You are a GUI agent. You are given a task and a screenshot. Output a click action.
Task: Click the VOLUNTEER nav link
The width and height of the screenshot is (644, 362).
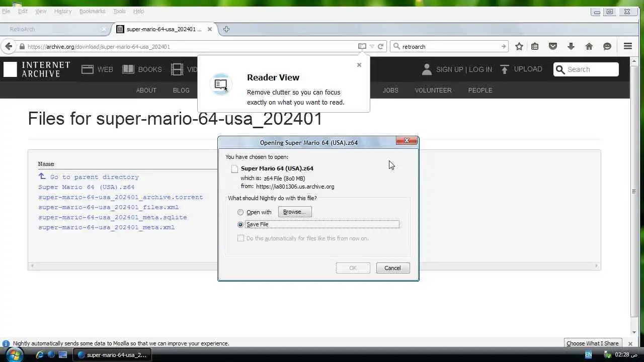pos(433,90)
